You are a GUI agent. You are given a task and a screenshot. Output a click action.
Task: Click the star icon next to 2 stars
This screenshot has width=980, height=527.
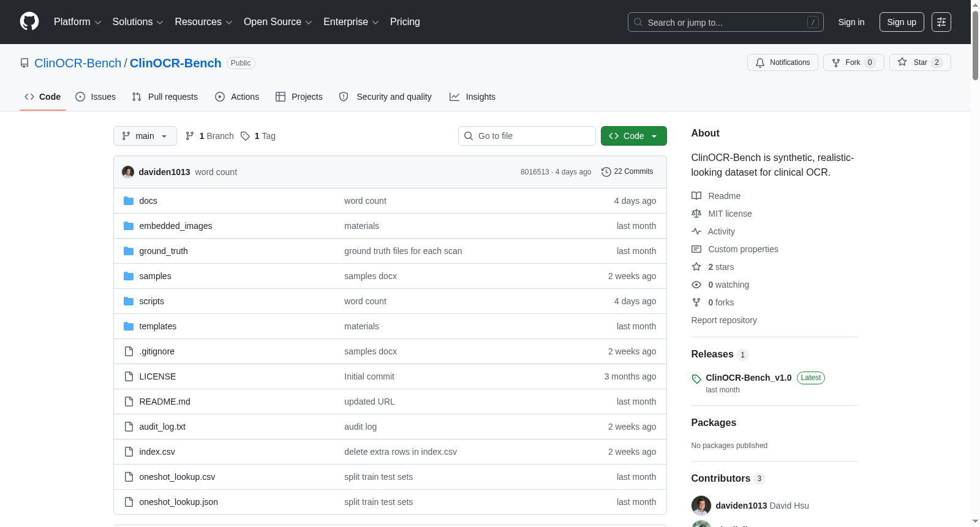click(x=696, y=267)
